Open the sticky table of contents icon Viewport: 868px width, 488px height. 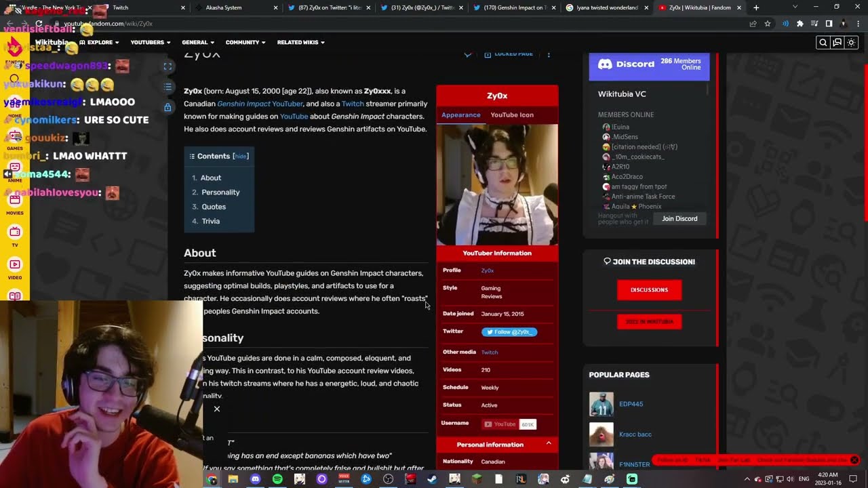tap(167, 87)
